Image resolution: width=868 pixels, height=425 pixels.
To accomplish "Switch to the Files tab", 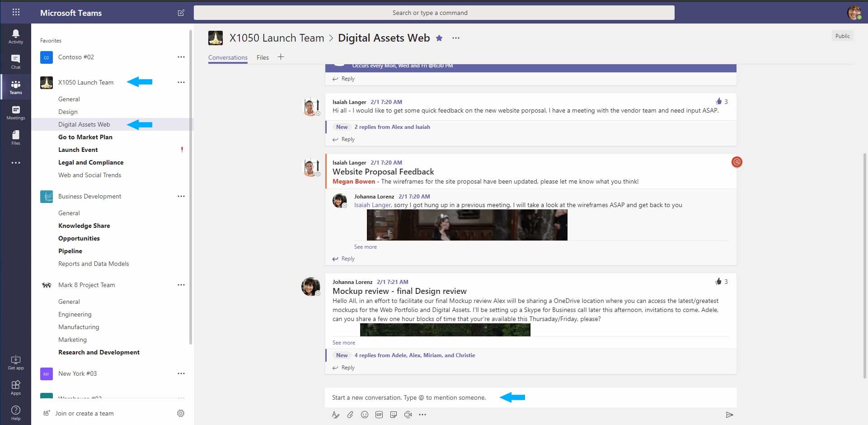I will click(263, 57).
